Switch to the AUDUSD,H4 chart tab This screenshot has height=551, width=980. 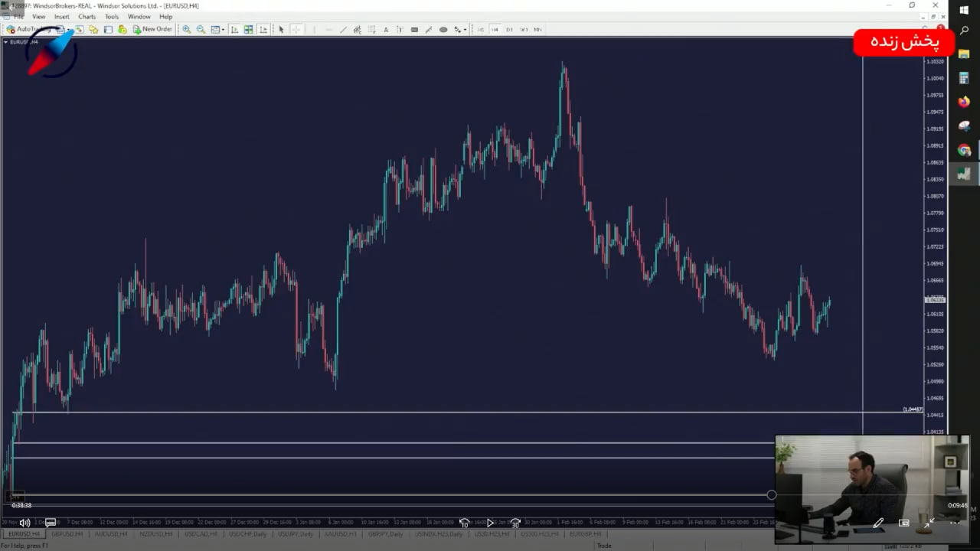click(111, 534)
